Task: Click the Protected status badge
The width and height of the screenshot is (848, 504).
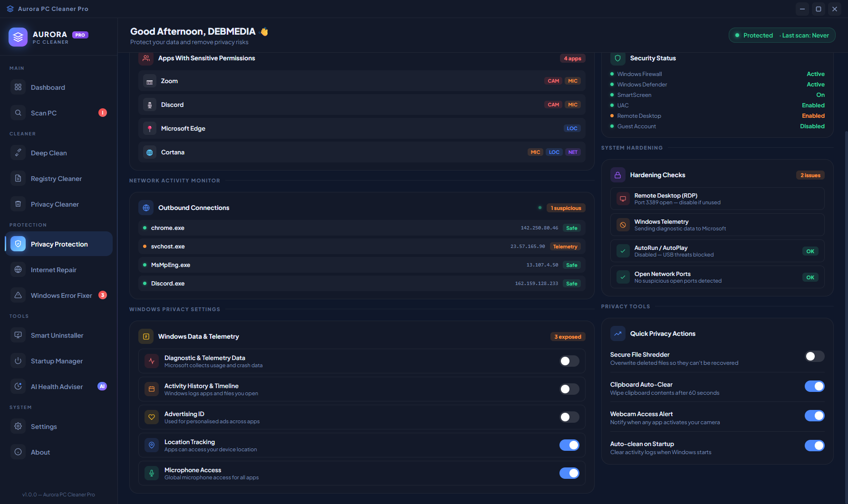Action: pos(782,35)
